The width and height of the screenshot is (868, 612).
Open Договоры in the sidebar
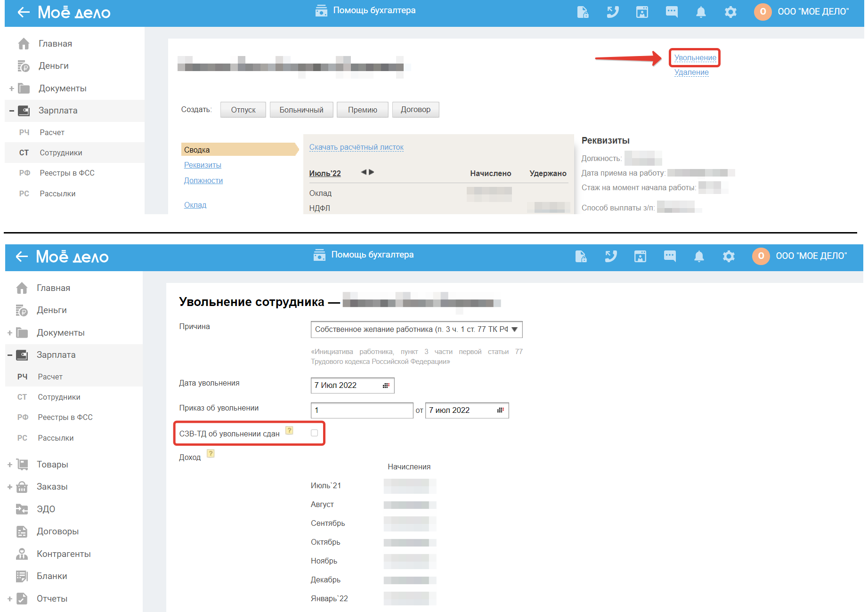(57, 531)
